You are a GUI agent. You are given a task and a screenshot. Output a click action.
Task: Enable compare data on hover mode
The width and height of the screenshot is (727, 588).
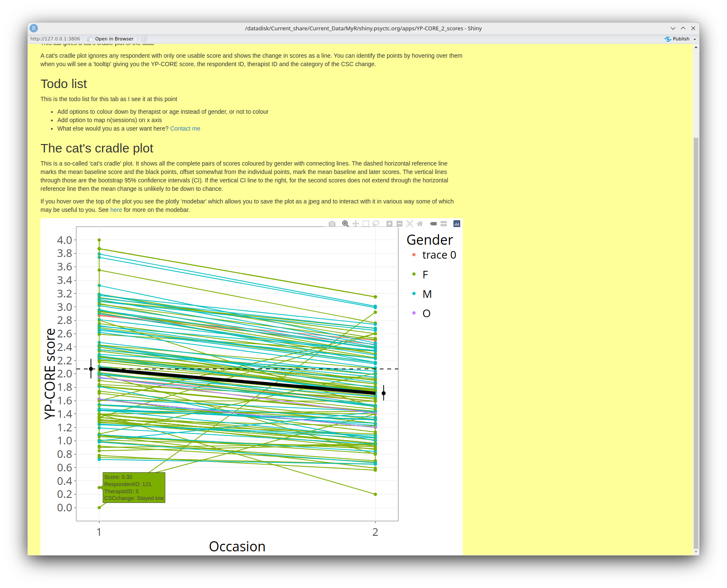(x=444, y=224)
